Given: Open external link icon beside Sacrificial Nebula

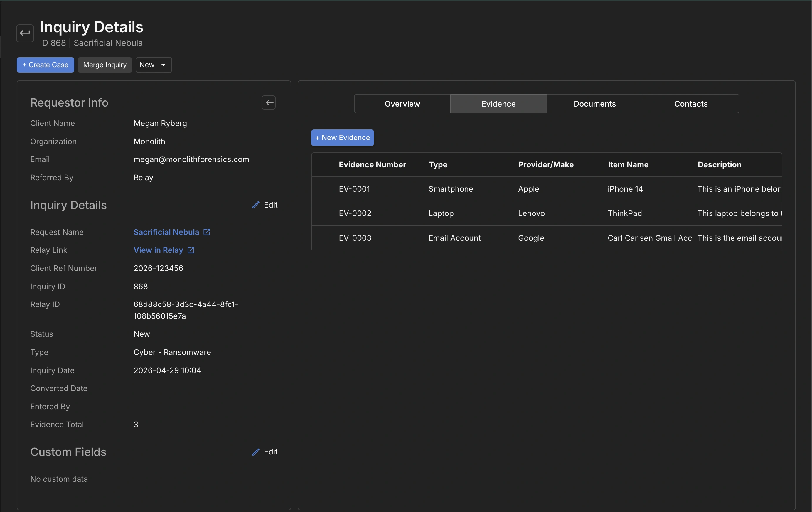Looking at the screenshot, I should 207,232.
